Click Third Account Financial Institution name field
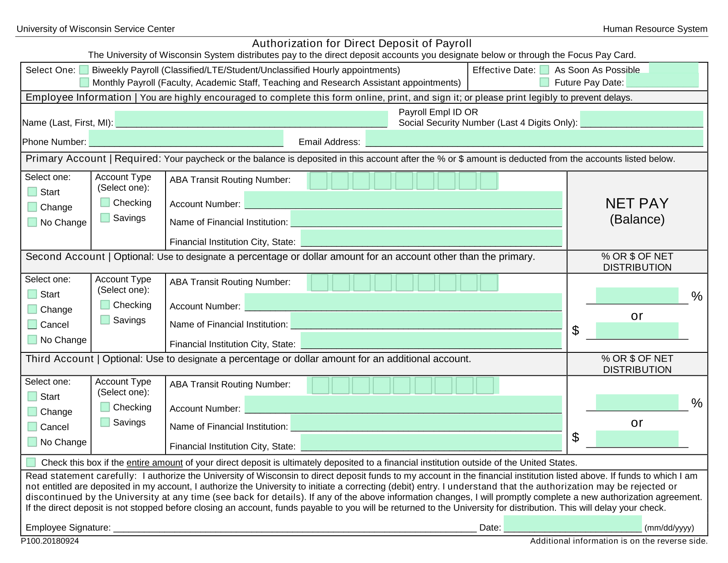Image resolution: width=728 pixels, height=563 pixels. tap(426, 423)
